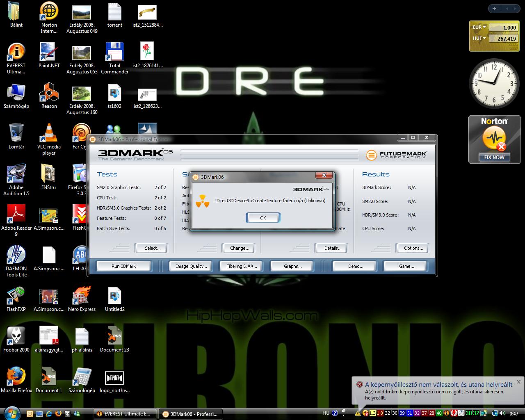Click OK in the 3DMark06 error dialog
The height and width of the screenshot is (420, 525).
(263, 218)
